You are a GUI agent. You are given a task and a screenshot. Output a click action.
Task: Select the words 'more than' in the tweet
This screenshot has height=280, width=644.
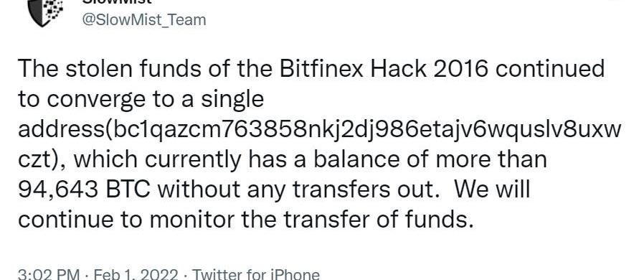[x=491, y=160]
